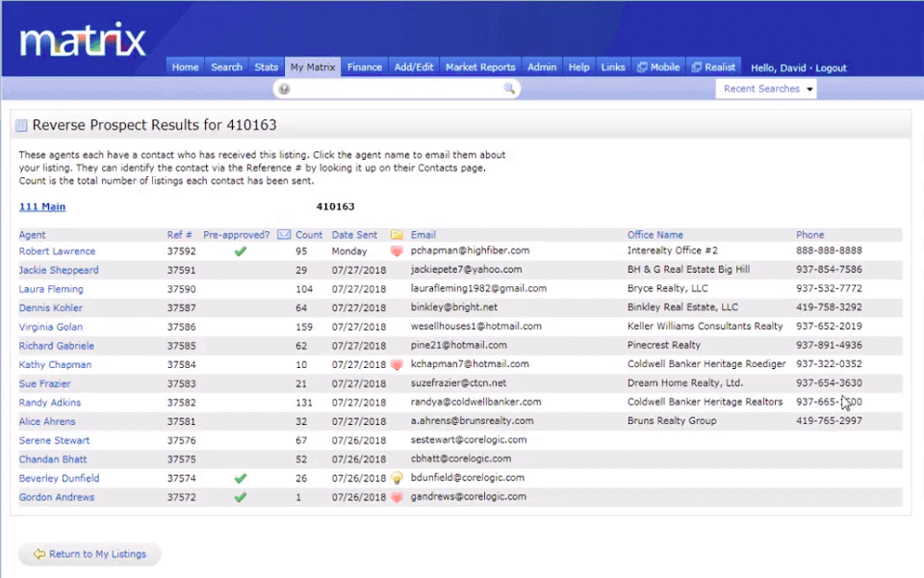The image size is (924, 578).
Task: Click agent name Dennis Kohler
Action: click(x=51, y=308)
